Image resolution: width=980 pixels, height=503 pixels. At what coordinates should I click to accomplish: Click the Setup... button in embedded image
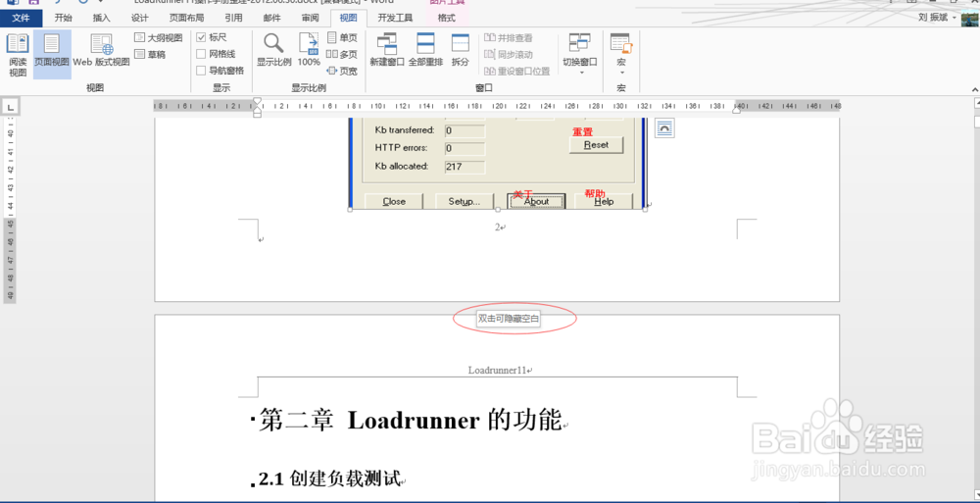click(x=465, y=201)
